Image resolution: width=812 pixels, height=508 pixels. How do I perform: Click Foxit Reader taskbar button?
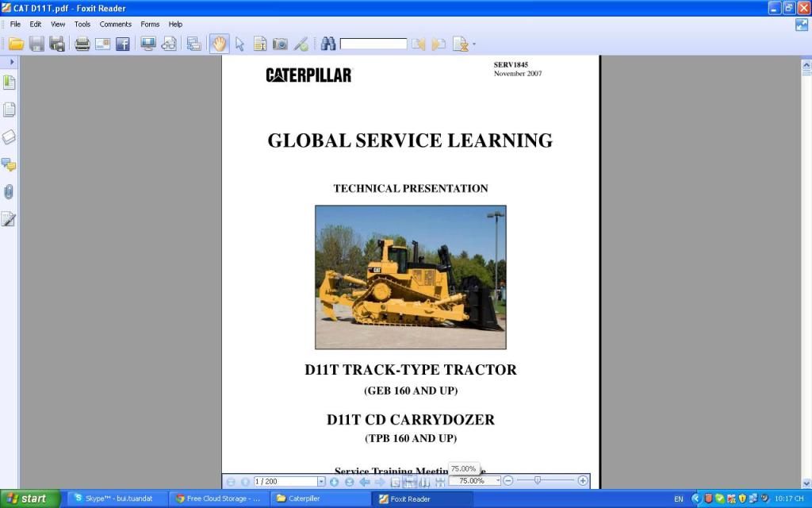421,498
